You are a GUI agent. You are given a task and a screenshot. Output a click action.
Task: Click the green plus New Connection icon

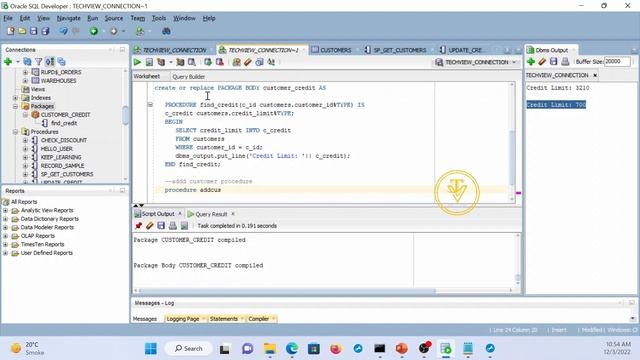click(8, 62)
